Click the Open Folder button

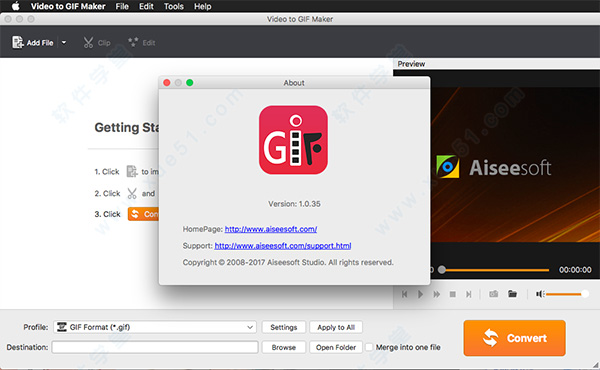coord(336,347)
